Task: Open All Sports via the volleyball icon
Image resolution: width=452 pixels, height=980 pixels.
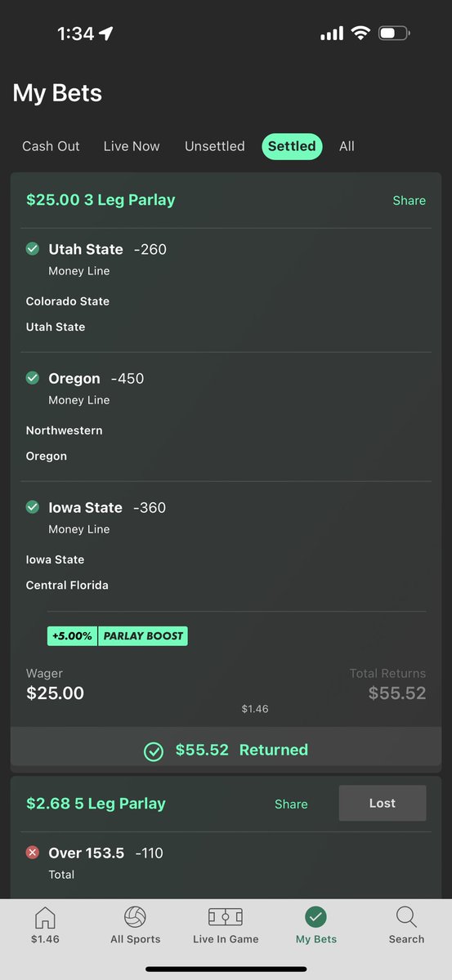Action: [x=136, y=917]
